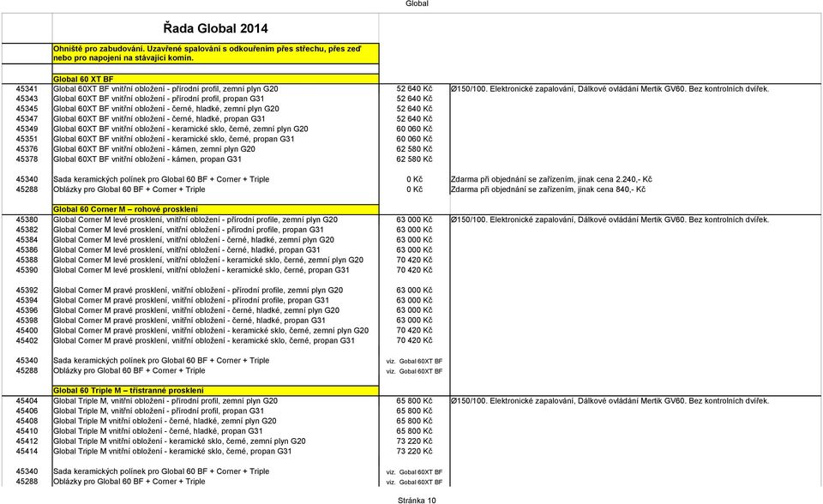The height and width of the screenshot is (504, 823).
Task: Select the 52 640 Kč price for code 45341
Action: (414, 89)
